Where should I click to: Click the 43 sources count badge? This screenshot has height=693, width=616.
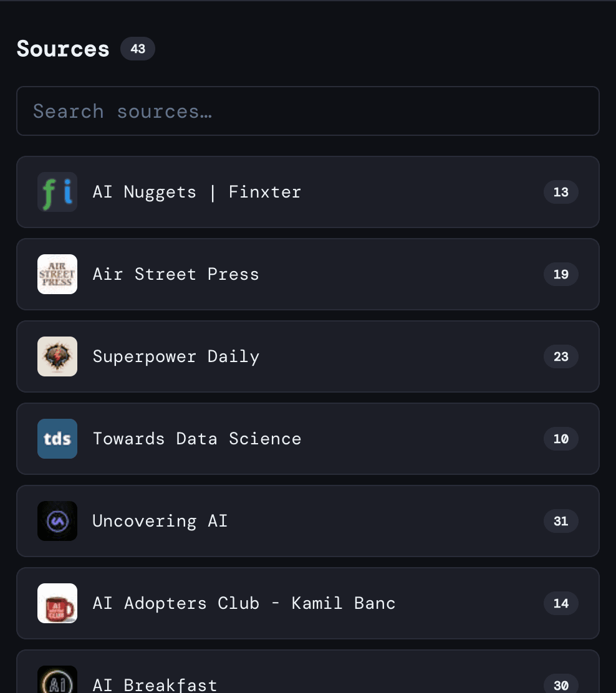(x=138, y=49)
